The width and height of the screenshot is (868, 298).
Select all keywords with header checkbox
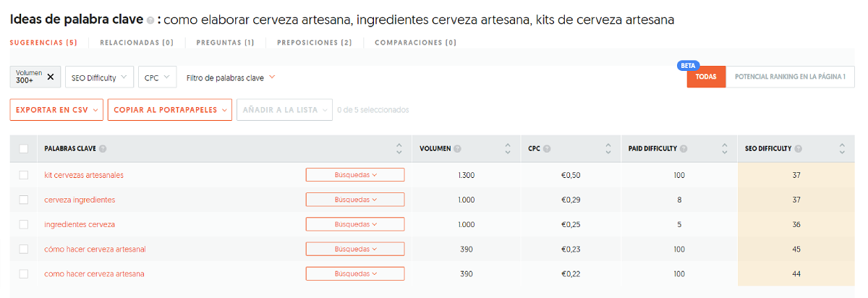pos(24,149)
